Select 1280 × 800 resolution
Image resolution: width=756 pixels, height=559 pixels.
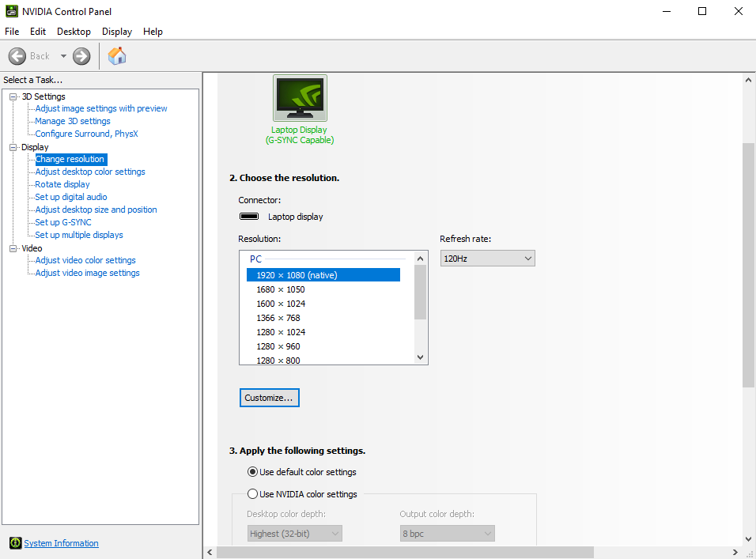coord(278,360)
